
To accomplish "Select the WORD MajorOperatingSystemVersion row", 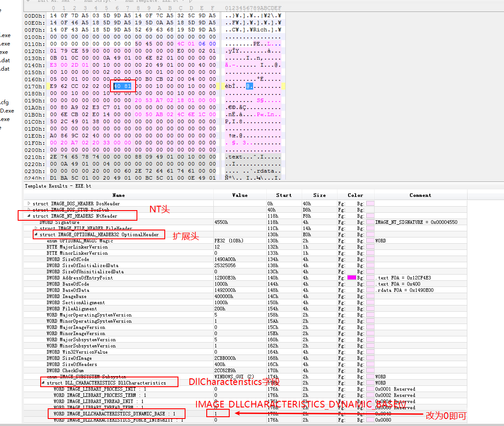I will point(245,315).
